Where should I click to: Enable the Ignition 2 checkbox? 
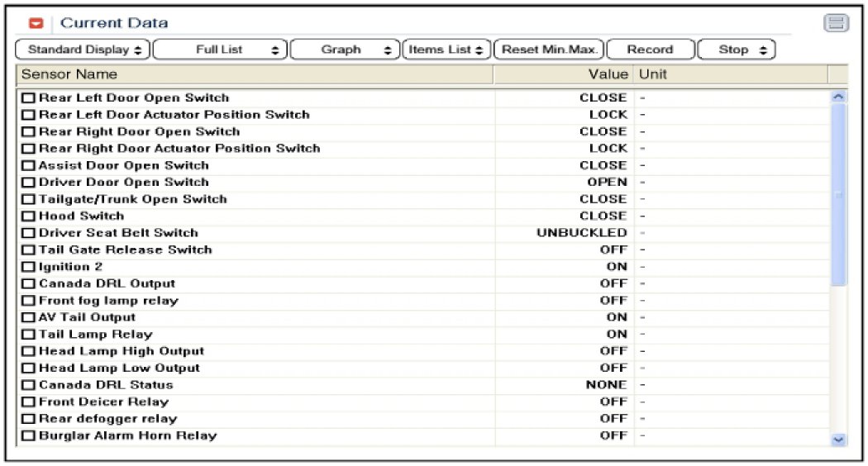(28, 267)
